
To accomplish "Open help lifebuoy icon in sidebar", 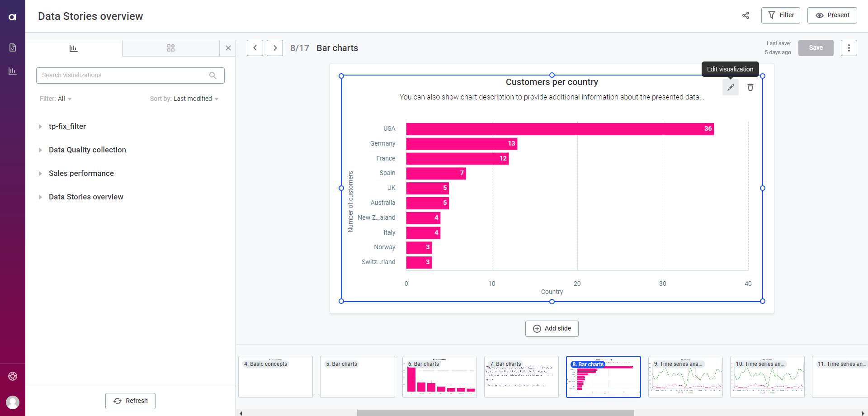I will pyautogui.click(x=13, y=376).
